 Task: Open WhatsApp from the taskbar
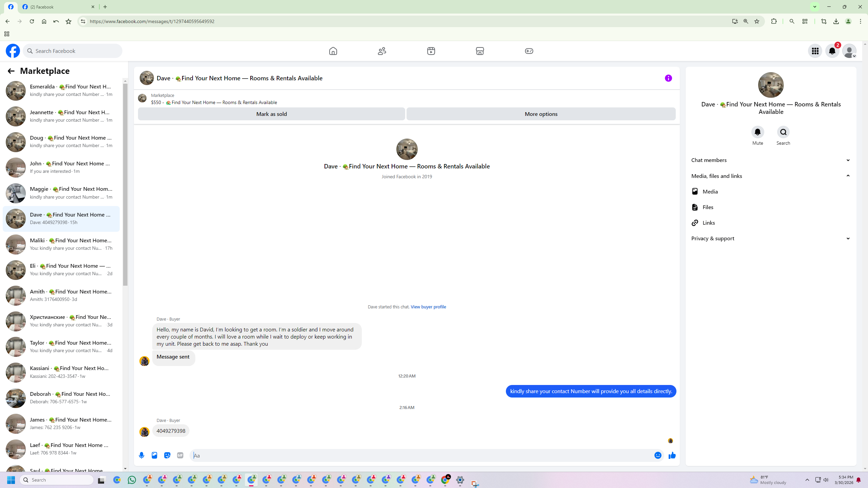(132, 480)
